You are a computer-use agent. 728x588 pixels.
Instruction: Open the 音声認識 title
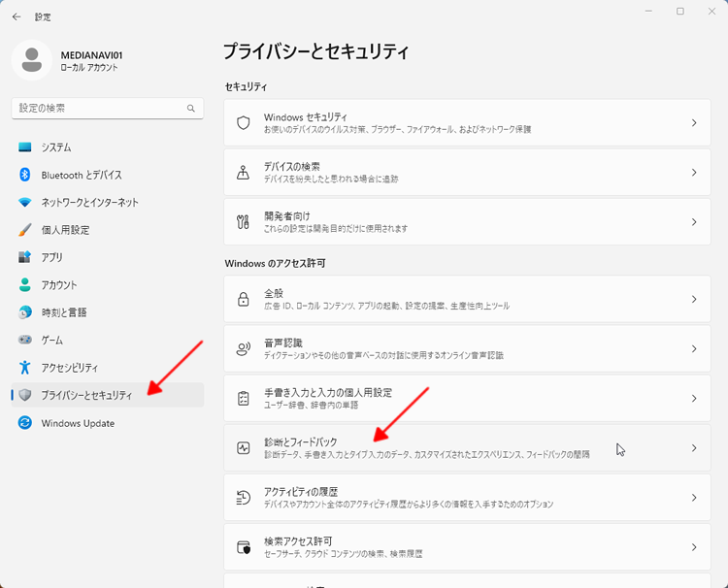coord(282,343)
